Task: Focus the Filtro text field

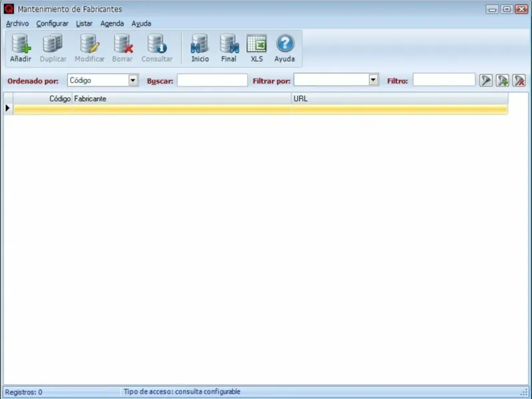Action: coord(444,80)
